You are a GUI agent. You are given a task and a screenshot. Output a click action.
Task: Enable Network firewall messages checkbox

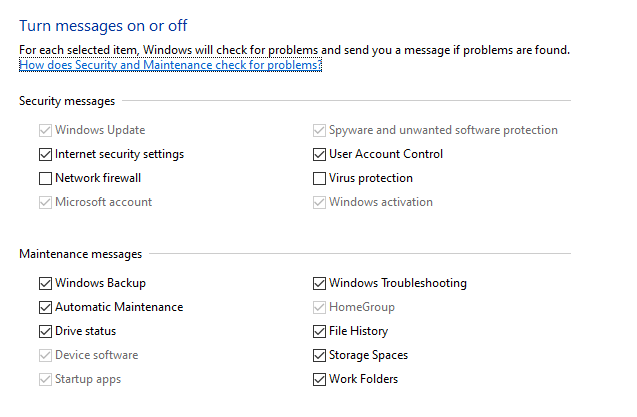(46, 178)
